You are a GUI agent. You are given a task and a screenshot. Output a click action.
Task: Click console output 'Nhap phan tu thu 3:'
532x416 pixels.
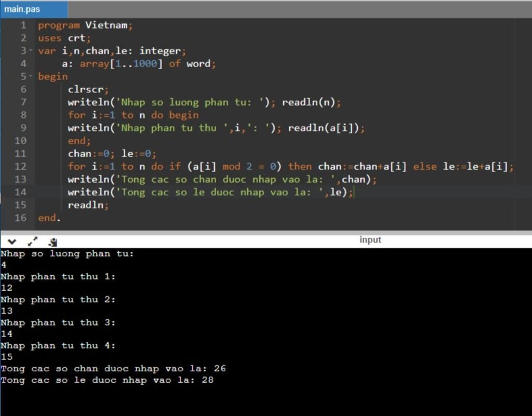click(x=58, y=323)
